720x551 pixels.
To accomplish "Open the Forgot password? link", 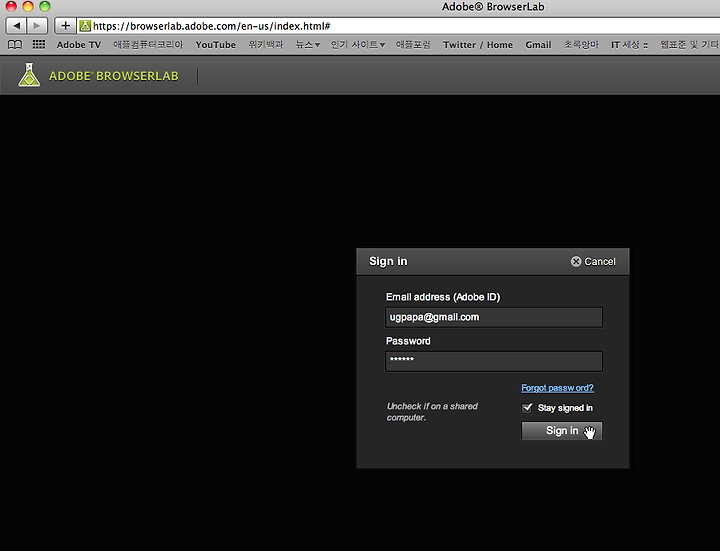I will click(557, 388).
